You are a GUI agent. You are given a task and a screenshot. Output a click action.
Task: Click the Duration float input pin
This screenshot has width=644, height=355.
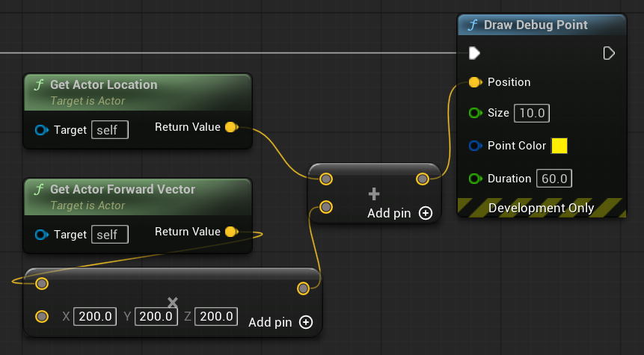tap(474, 179)
